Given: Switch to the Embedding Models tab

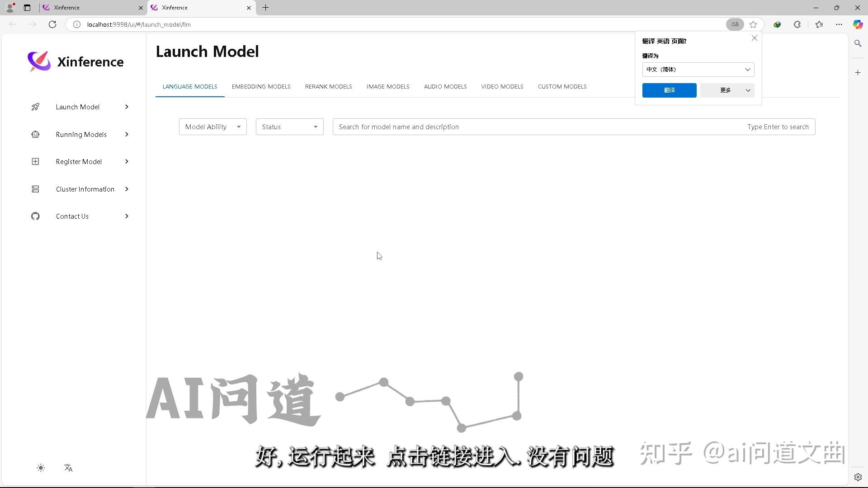Looking at the screenshot, I should [261, 87].
